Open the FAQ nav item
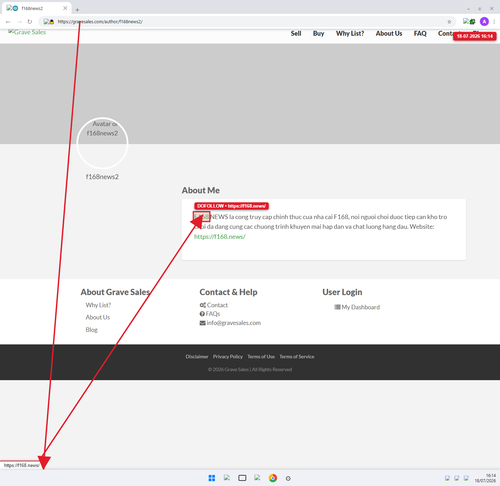 tap(420, 34)
